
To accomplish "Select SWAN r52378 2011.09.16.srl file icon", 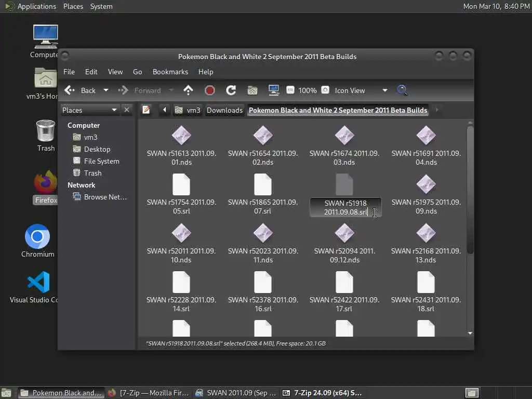I will 263,282.
